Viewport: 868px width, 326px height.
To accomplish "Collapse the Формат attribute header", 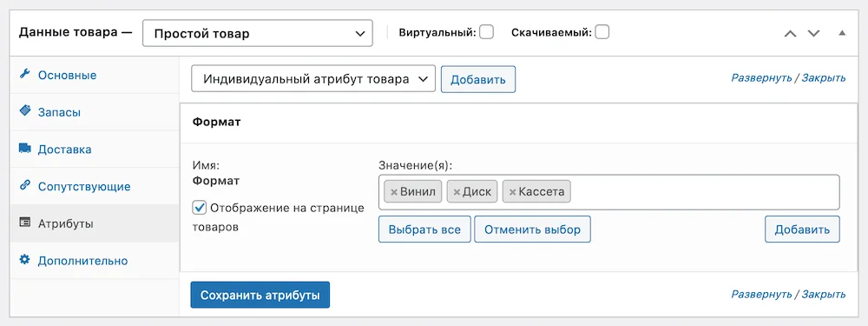I will tap(519, 122).
